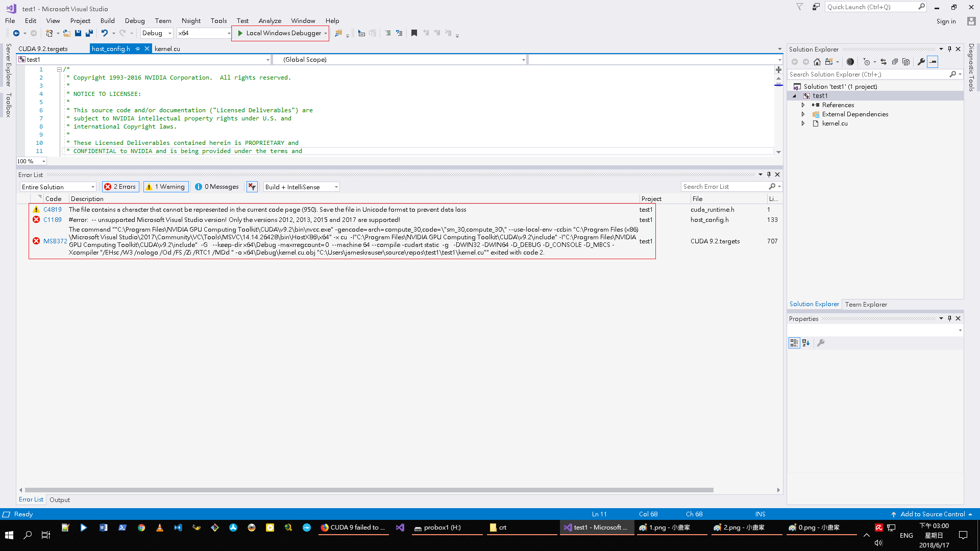The height and width of the screenshot is (551, 980).
Task: Open the x64 platform dropdown
Action: coord(204,33)
